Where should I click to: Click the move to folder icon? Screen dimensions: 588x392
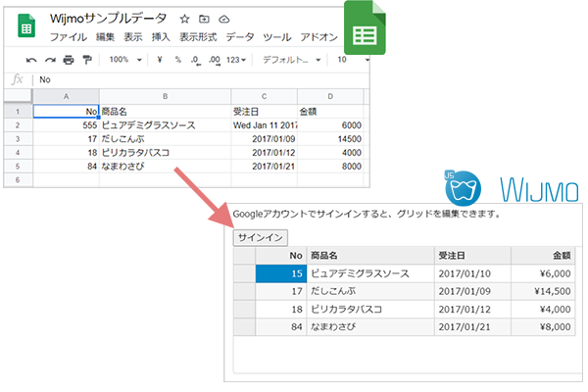point(204,19)
